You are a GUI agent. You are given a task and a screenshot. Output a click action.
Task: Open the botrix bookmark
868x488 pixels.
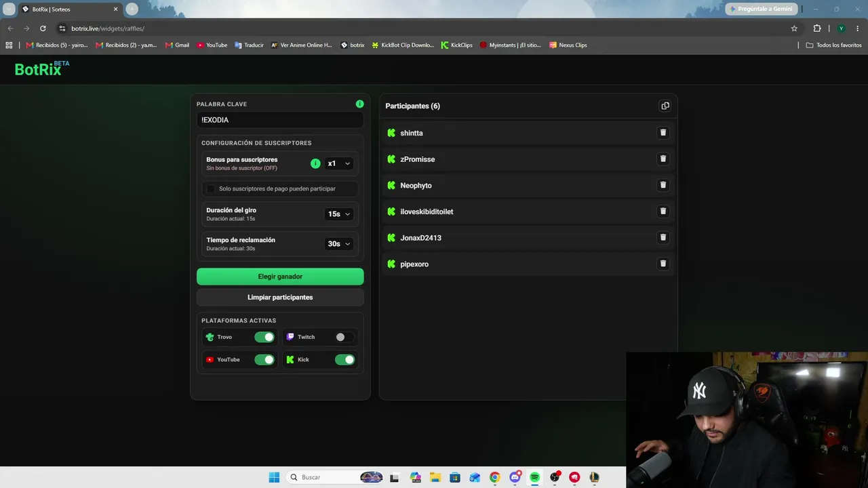point(353,45)
